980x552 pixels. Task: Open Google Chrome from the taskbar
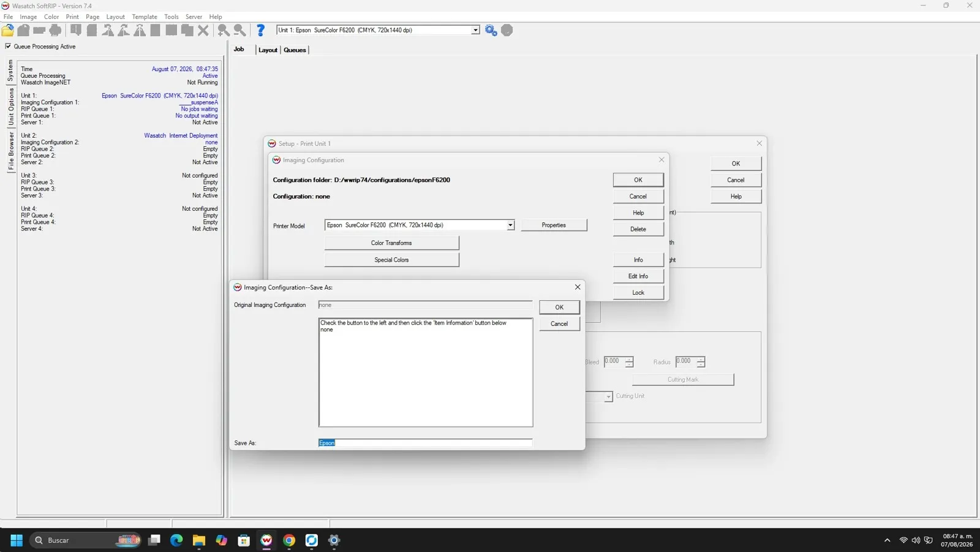click(289, 540)
